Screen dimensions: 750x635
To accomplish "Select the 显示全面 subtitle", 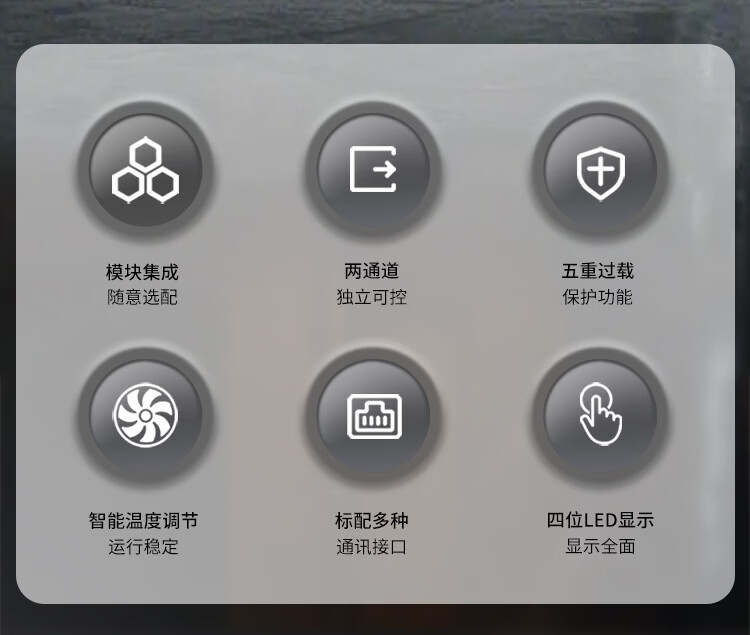I will (x=600, y=546).
